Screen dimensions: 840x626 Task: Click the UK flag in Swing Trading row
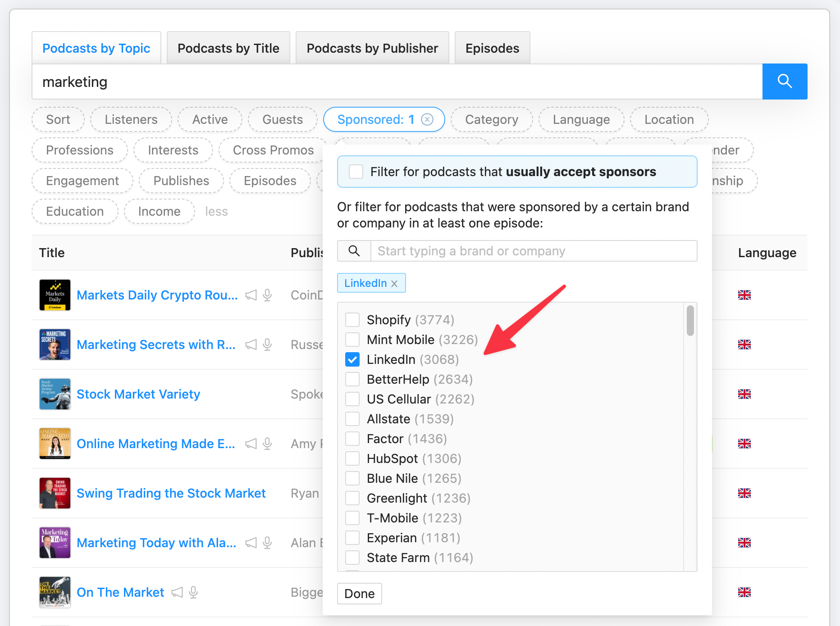[744, 493]
